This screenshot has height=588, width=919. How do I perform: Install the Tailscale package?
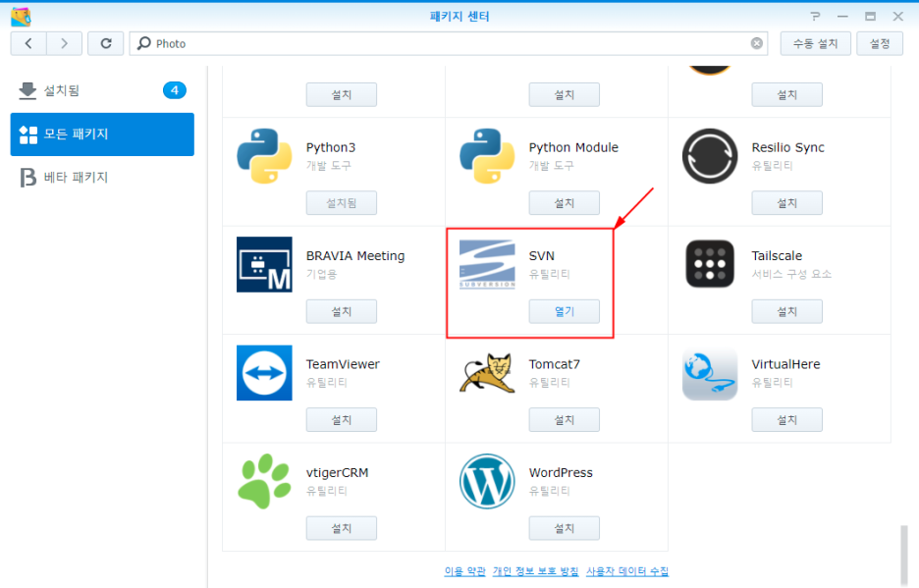click(x=786, y=311)
